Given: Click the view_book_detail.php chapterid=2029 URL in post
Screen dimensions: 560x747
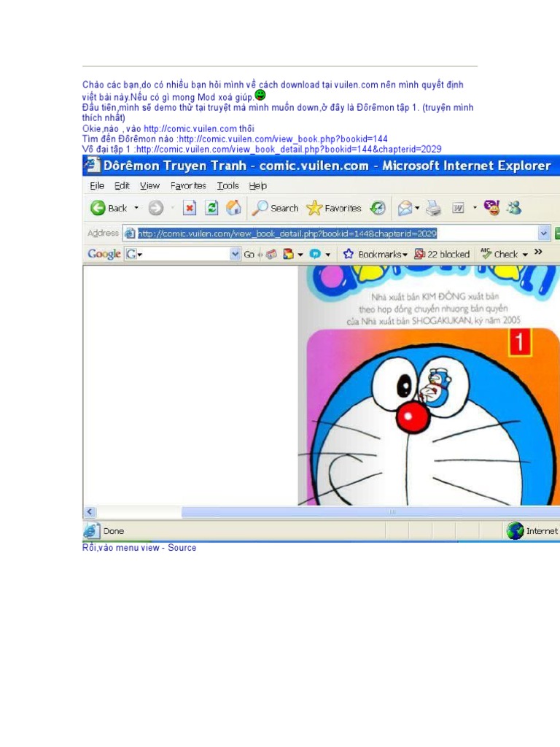Looking at the screenshot, I should pyautogui.click(x=289, y=149).
